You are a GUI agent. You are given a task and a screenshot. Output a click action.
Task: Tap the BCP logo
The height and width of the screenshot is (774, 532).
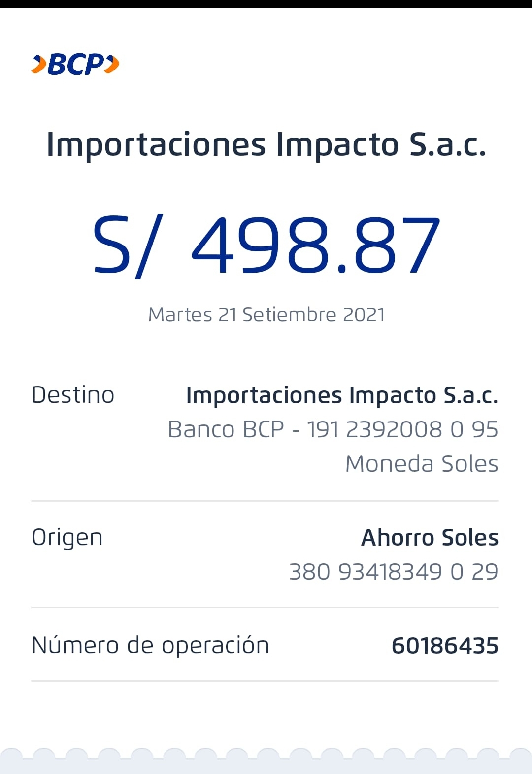[75, 65]
